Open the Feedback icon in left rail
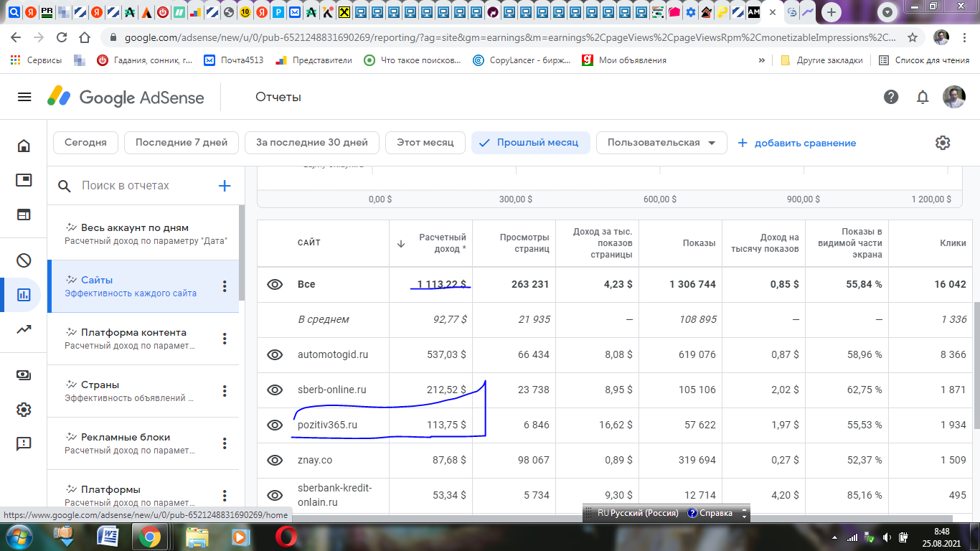 pos(24,444)
